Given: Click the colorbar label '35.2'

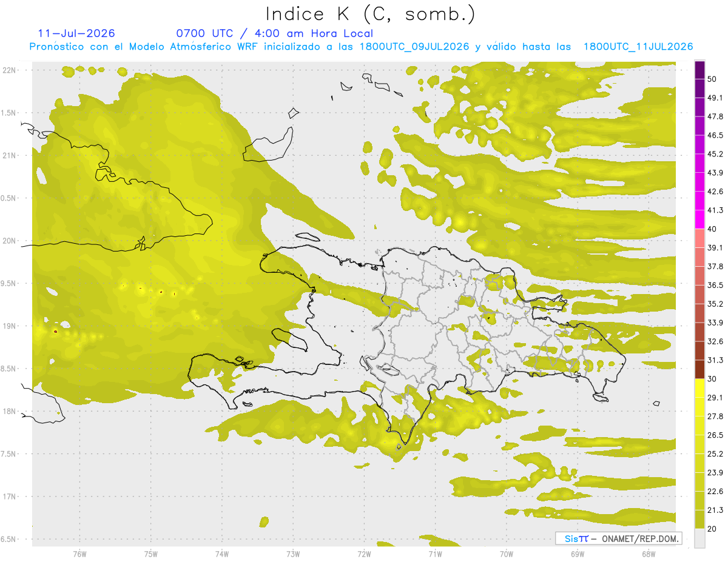Looking at the screenshot, I should 715,304.
